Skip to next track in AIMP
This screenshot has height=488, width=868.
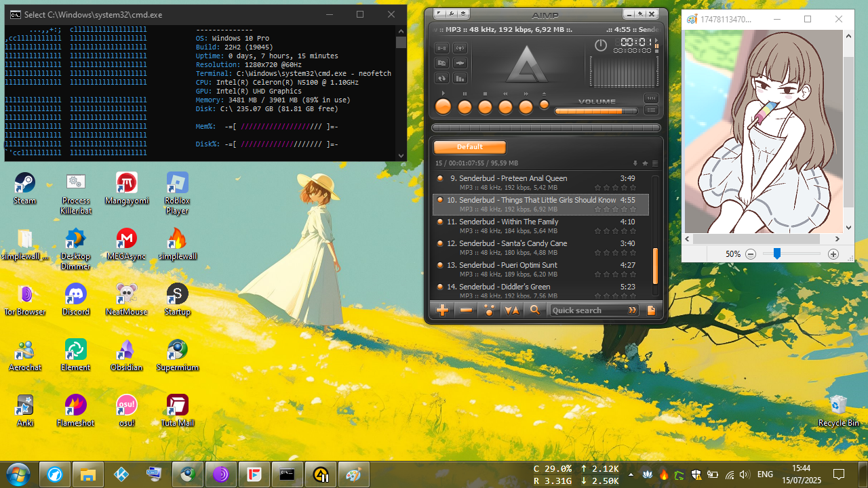tap(526, 106)
